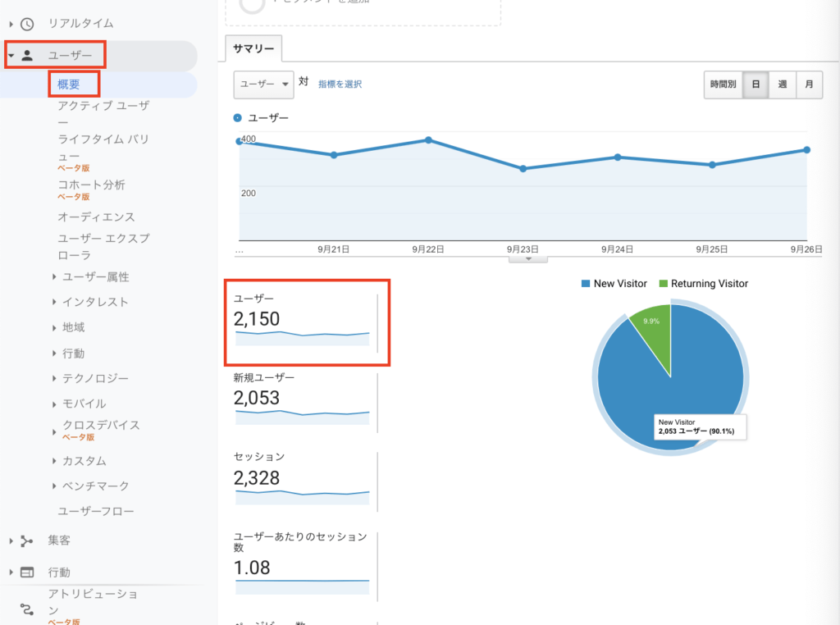Viewport: 840px width, 625px height.
Task: Click the User person icon in sidebar
Action: coord(27,55)
